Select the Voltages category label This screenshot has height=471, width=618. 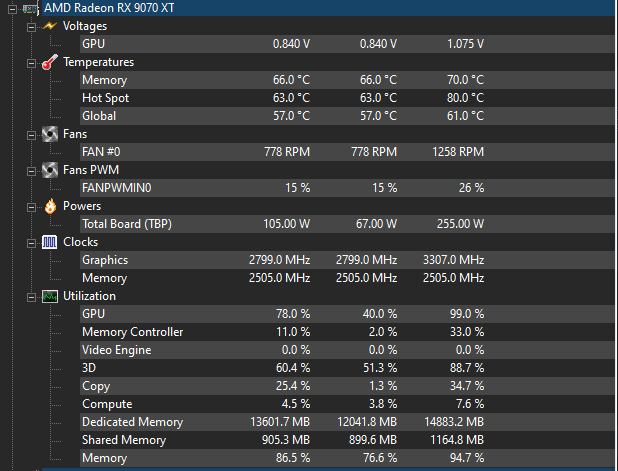(x=85, y=26)
